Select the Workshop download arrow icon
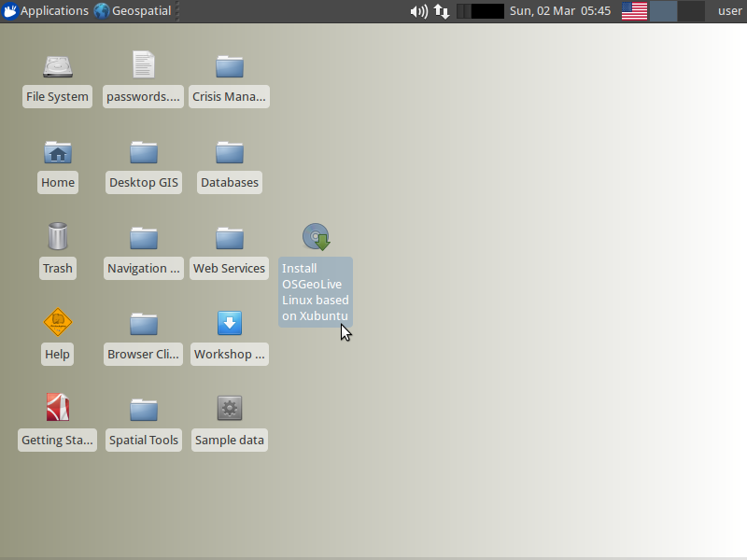The width and height of the screenshot is (747, 560). click(230, 323)
